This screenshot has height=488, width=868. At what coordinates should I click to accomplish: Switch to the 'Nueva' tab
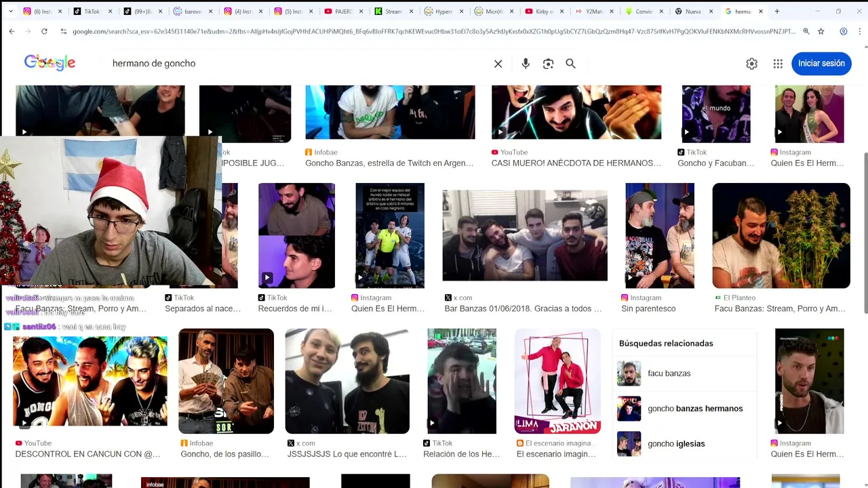(x=694, y=12)
